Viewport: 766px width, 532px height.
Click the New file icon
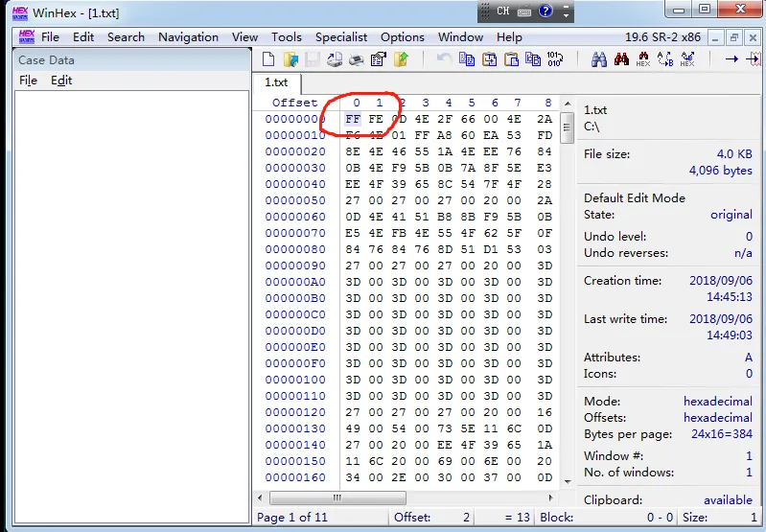268,59
